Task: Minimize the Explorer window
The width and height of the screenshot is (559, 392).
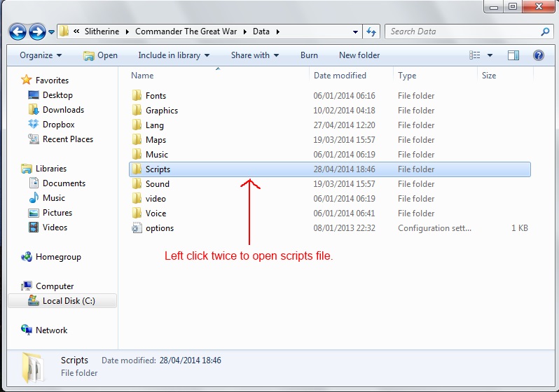Action: (x=493, y=7)
